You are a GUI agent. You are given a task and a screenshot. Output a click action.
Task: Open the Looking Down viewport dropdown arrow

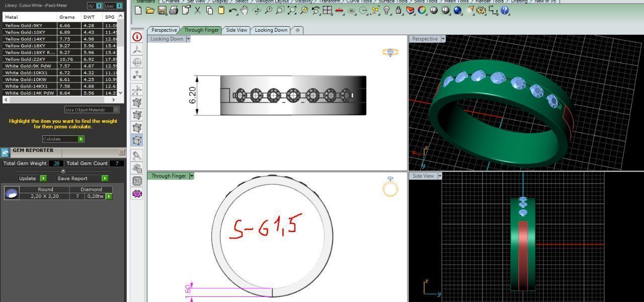point(188,39)
